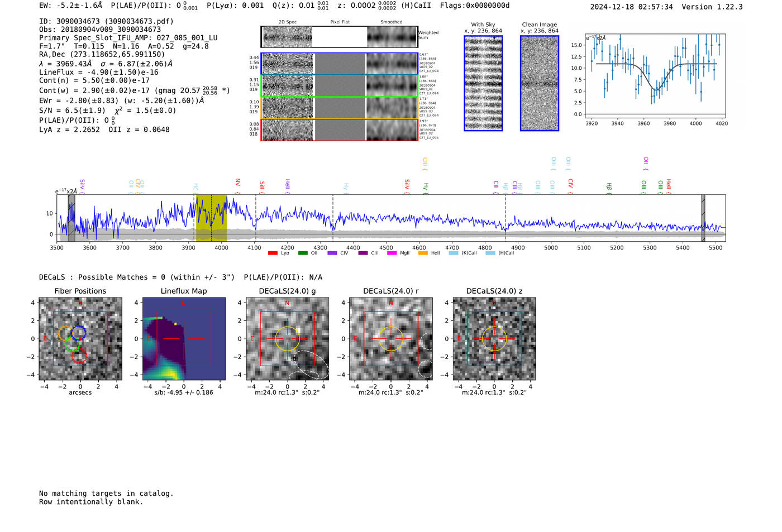The image size is (782, 532).
Task: Click the yellow highlighted region in the spectrum
Action: click(x=211, y=218)
